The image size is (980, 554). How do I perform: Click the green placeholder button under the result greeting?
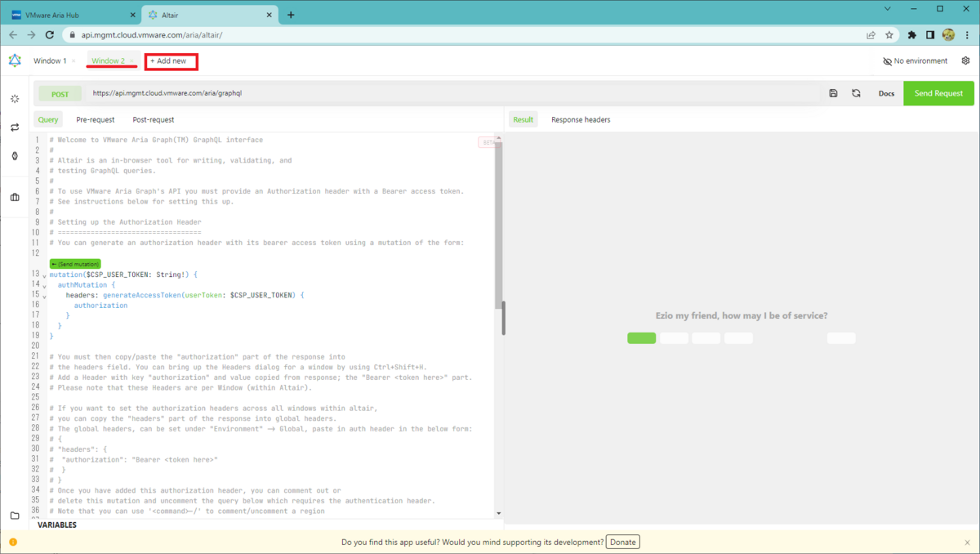641,338
